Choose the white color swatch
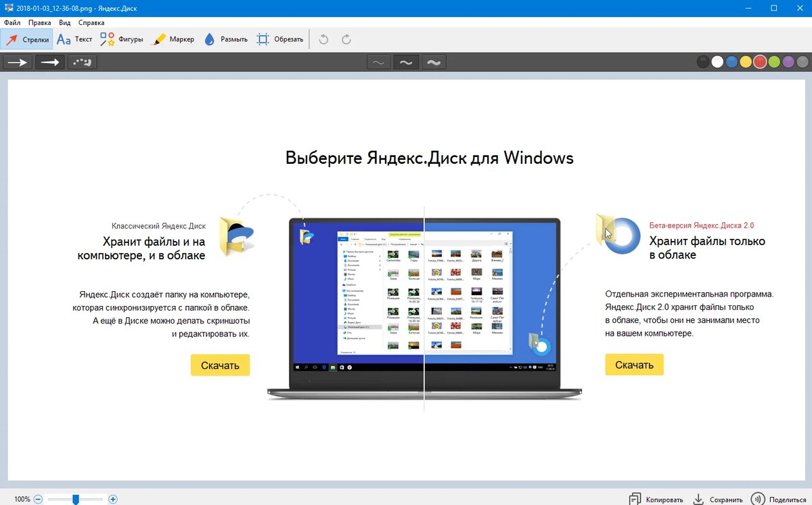812x505 pixels. coord(718,62)
